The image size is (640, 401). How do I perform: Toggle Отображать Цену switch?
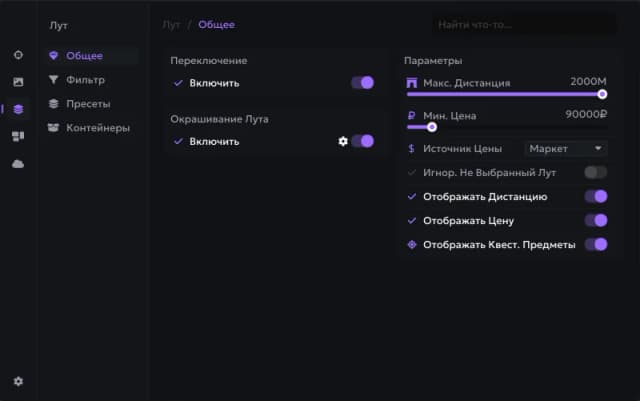[596, 221]
